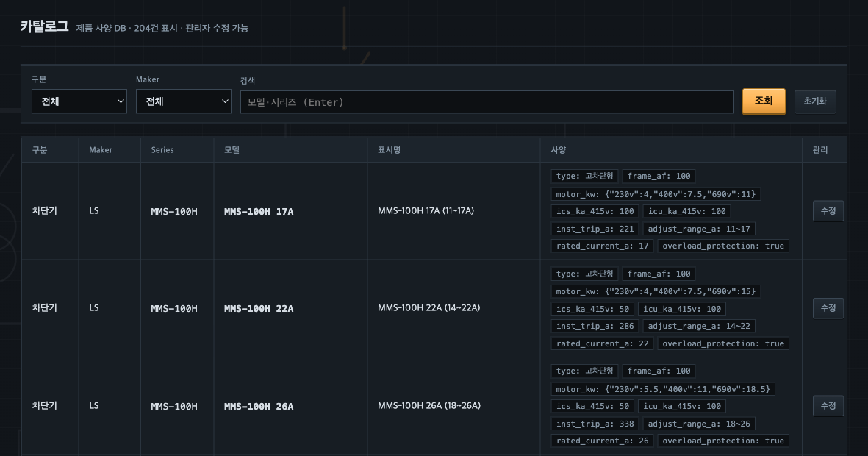
Task: Focus the 모델·시리즈 search field
Action: tap(487, 102)
